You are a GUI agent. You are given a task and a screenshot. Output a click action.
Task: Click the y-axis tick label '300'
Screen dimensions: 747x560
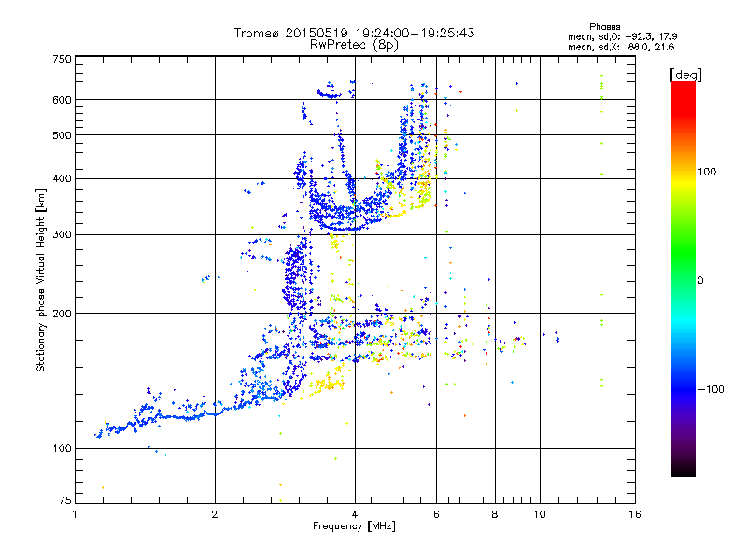(62, 235)
